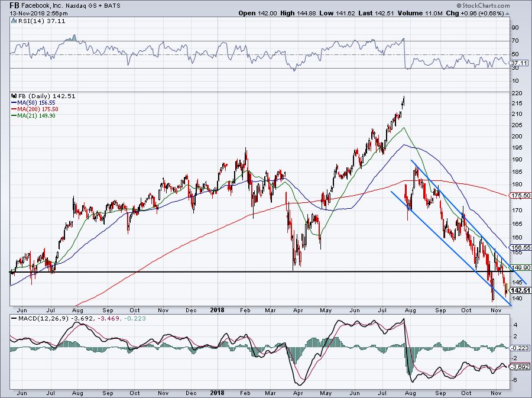Click the MACD axis label 4

[x=515, y=325]
